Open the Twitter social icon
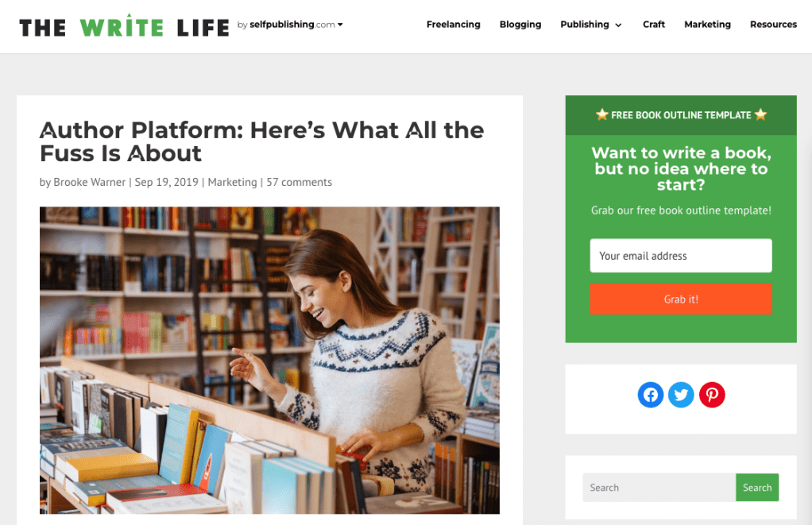Screen dimensions: 812x525 [681, 395]
